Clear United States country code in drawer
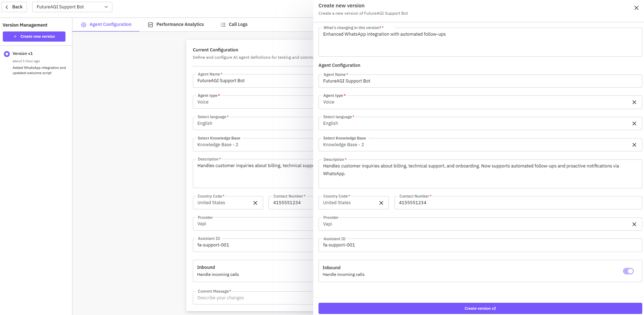 pos(381,203)
